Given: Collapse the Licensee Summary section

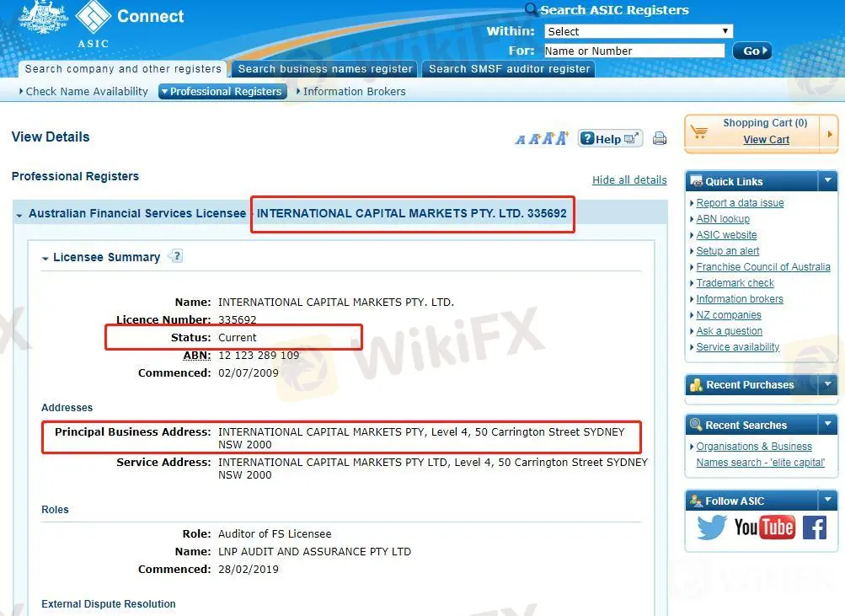Looking at the screenshot, I should pyautogui.click(x=45, y=259).
